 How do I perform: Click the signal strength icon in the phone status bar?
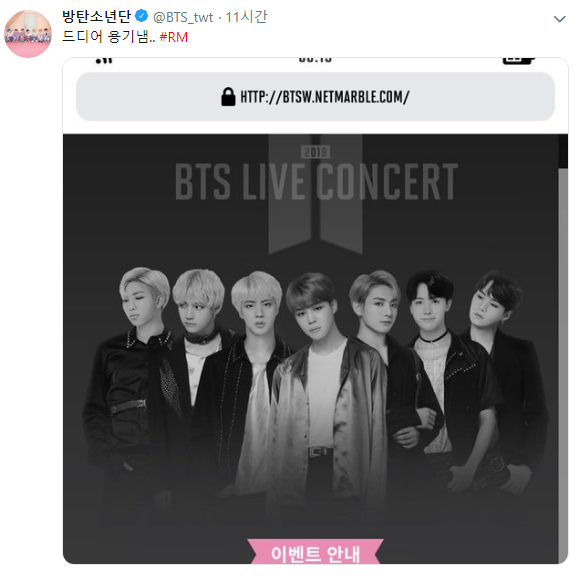[x=104, y=61]
